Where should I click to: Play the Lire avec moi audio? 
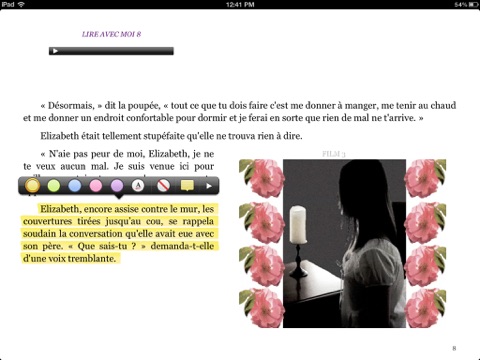pos(55,51)
